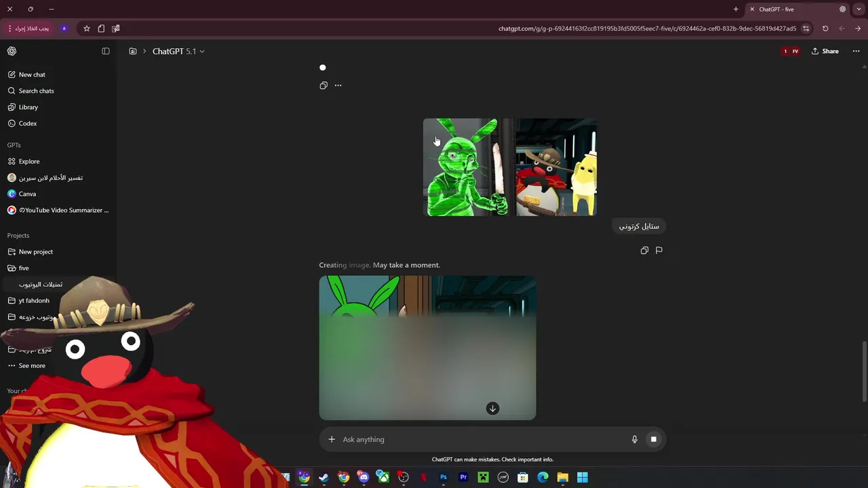Open the YouTube Video Summarizer GPT
868x488 pixels.
[x=58, y=210]
